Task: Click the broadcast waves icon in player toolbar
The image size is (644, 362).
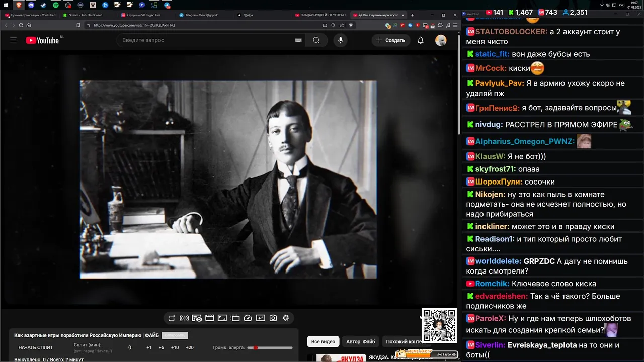Action: pyautogui.click(x=184, y=318)
